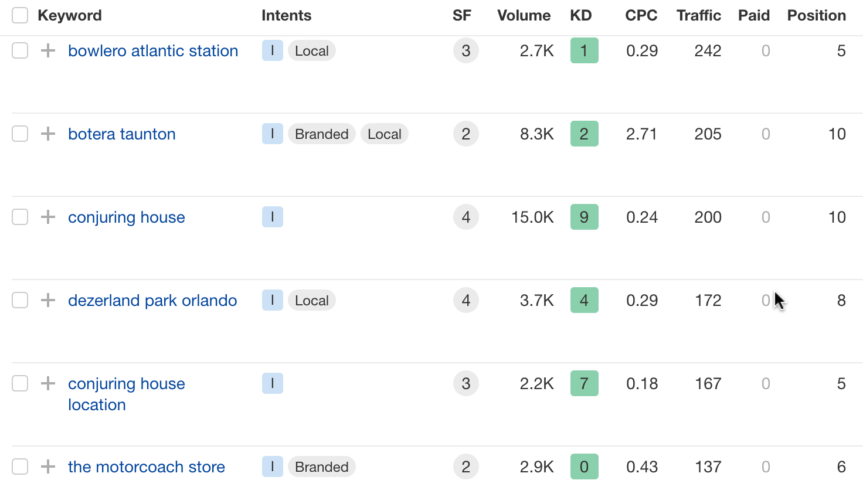The image size is (863, 504).
Task: Select the "Local" intent badge on "dezerland park orlando"
Action: point(311,300)
